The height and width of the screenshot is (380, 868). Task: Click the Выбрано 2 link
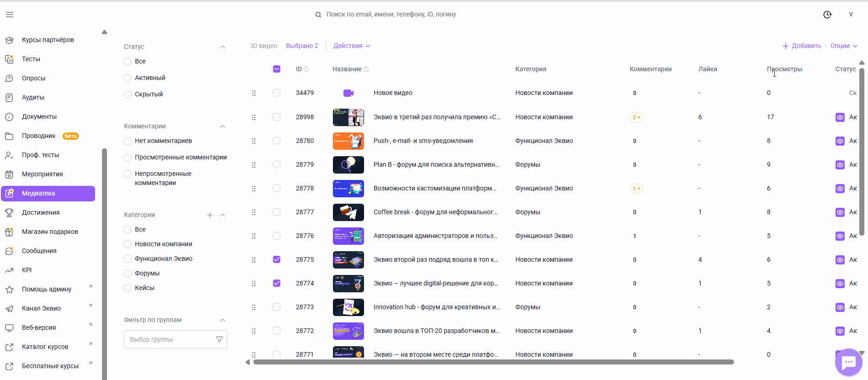(302, 46)
